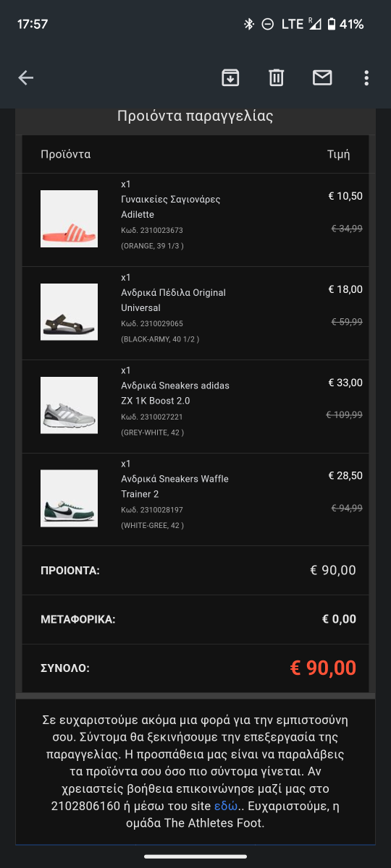
Task: Select the product name Γυναικείες Σαγιονάρες Adilette
Action: pos(170,207)
